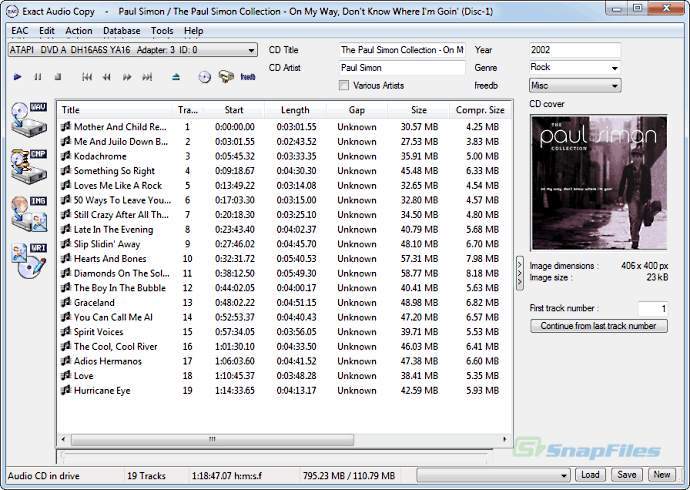Click the First track number field

653,308
